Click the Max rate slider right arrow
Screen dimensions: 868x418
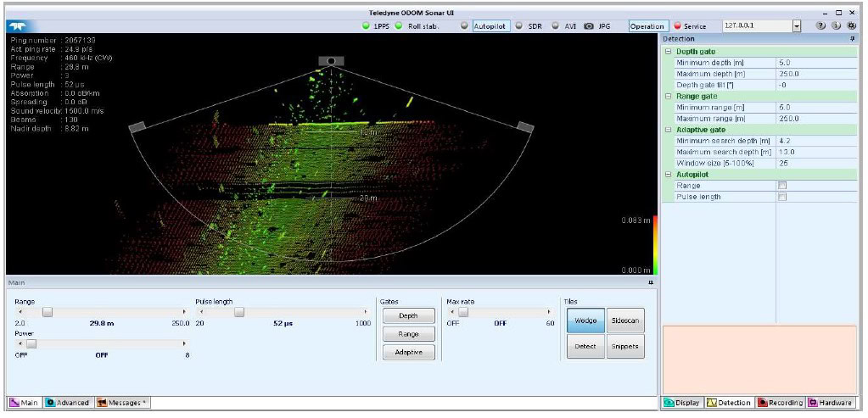coord(549,312)
